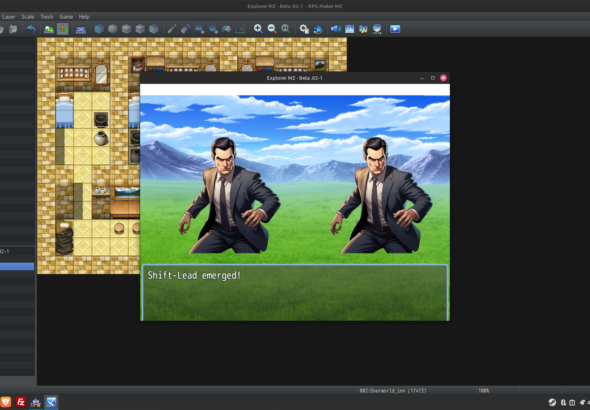Click status bar text "002:Overworld_inn (17x13)"
Screen dimensions: 590x410
pyautogui.click(x=393, y=391)
